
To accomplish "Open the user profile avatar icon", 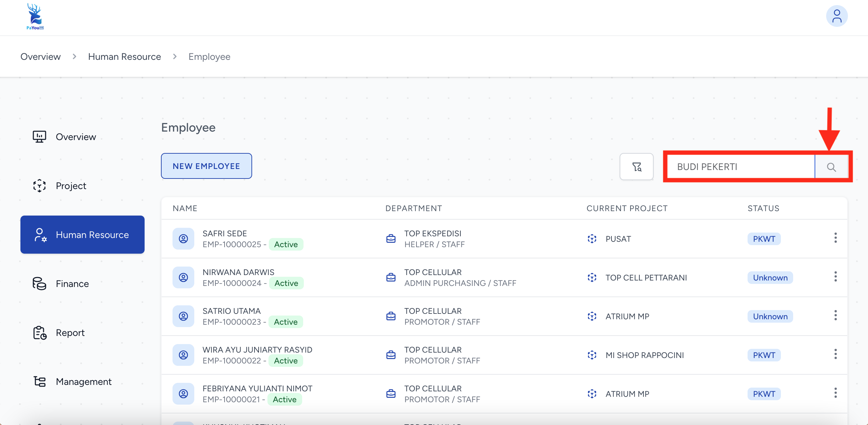I will point(836,16).
